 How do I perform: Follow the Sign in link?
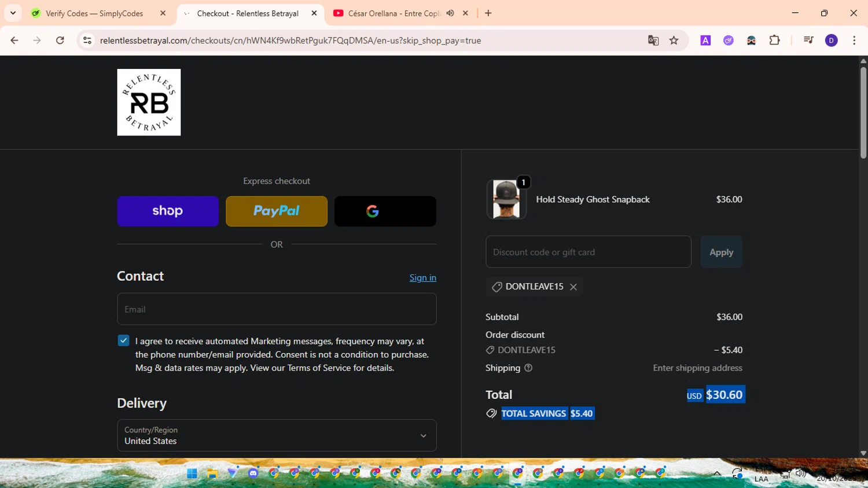[423, 277]
